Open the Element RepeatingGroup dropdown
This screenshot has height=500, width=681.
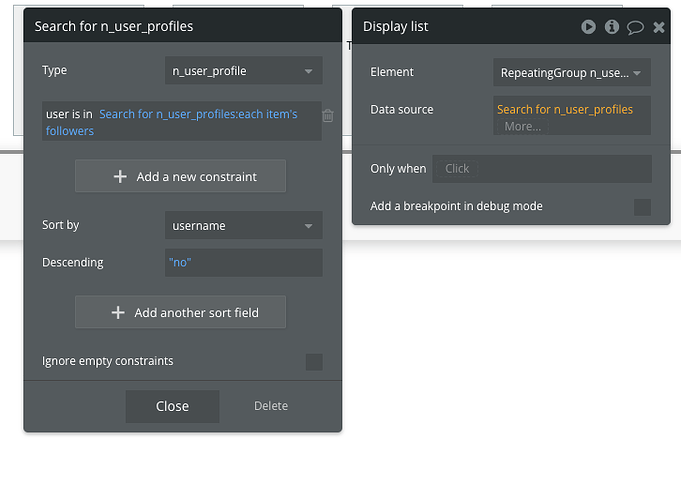pyautogui.click(x=572, y=73)
